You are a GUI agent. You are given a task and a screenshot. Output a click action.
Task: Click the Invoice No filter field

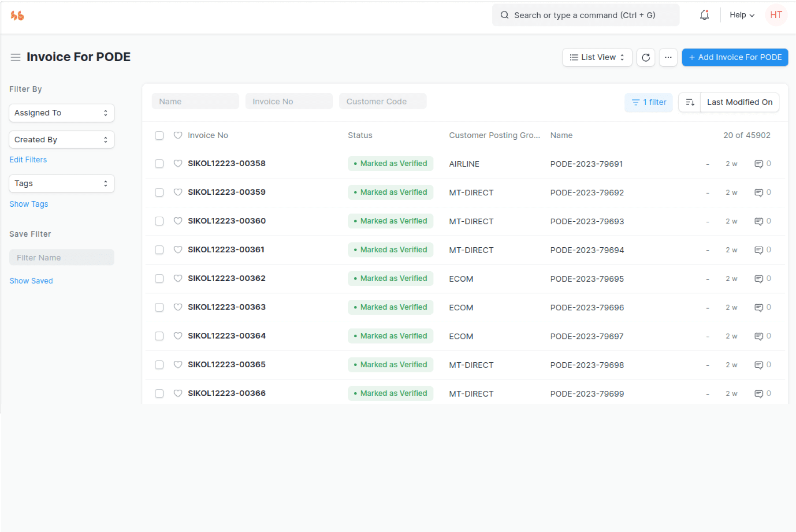[289, 101]
